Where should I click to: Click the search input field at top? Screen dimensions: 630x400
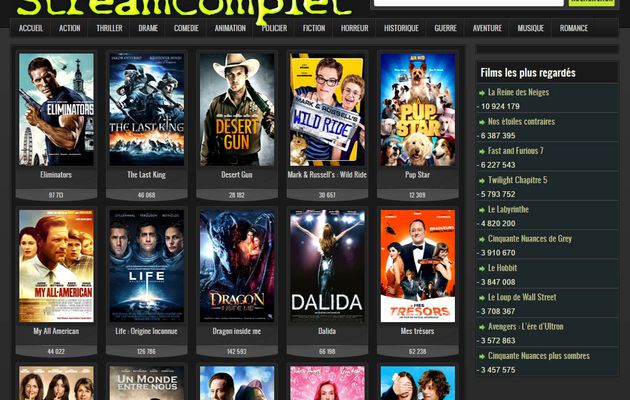tap(468, 2)
